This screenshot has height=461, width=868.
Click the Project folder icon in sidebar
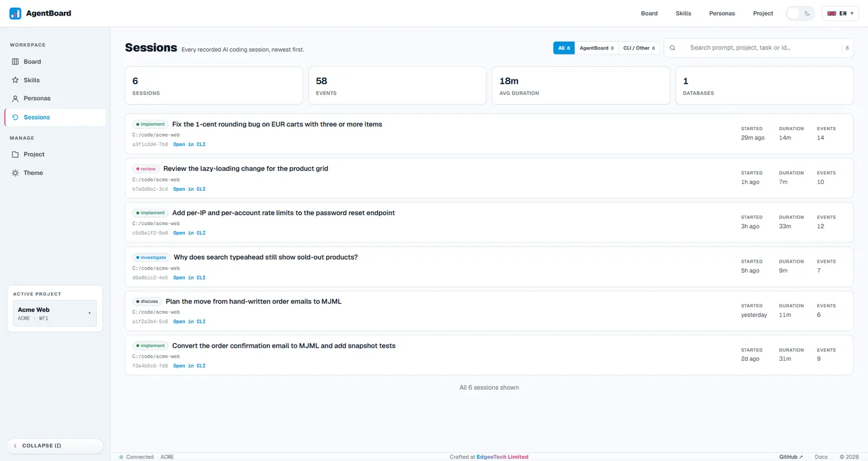click(15, 154)
